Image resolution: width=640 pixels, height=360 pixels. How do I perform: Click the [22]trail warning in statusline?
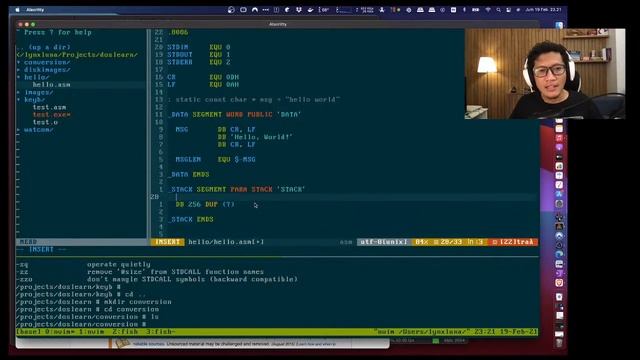[x=513, y=242]
